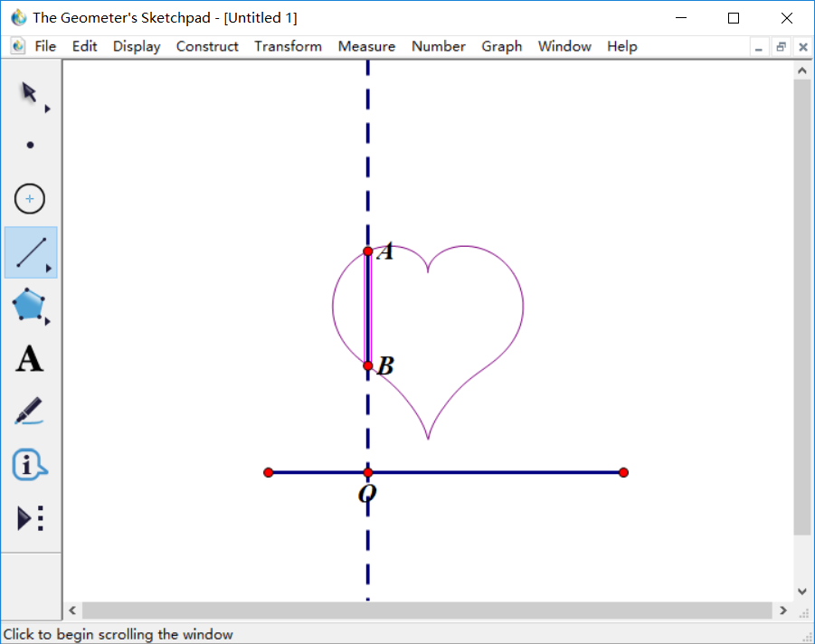815x644 pixels.
Task: Click the document icon in menu bar
Action: 17,46
